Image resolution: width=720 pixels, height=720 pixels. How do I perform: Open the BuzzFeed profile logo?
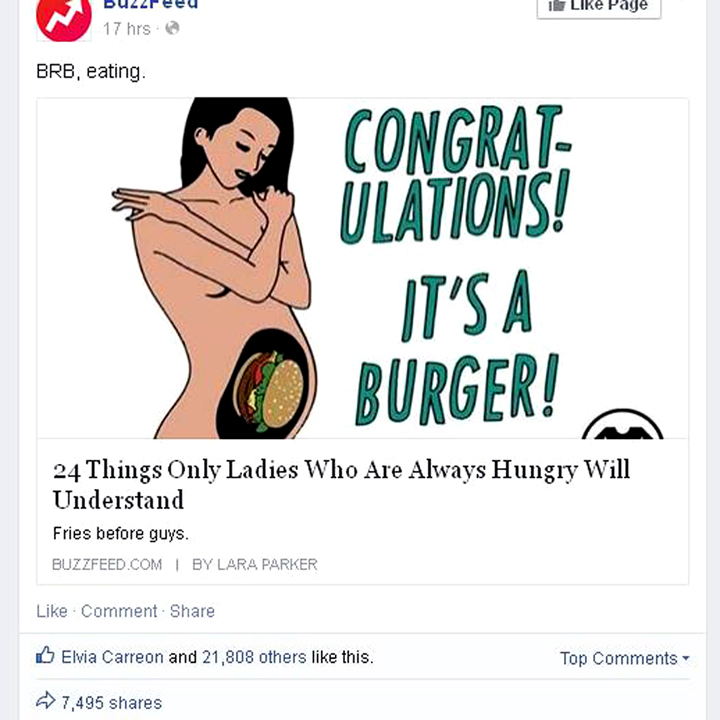[63, 20]
